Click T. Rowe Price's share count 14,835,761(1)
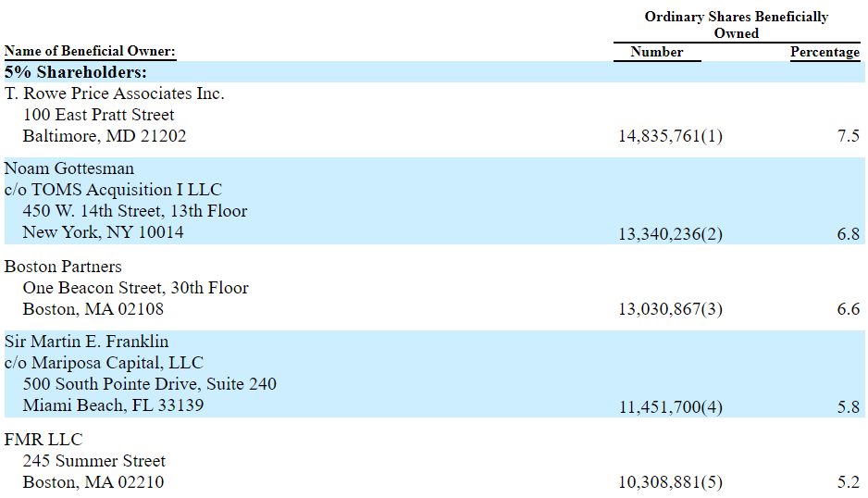 670,136
